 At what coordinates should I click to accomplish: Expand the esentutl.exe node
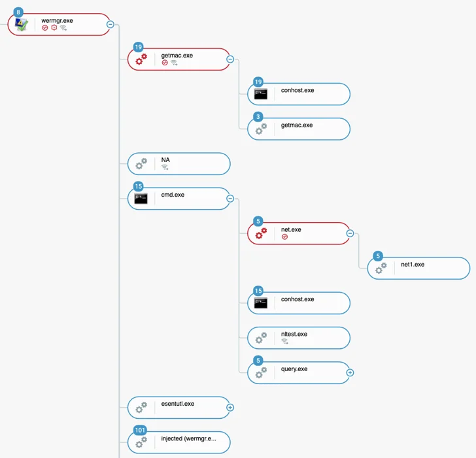click(230, 408)
